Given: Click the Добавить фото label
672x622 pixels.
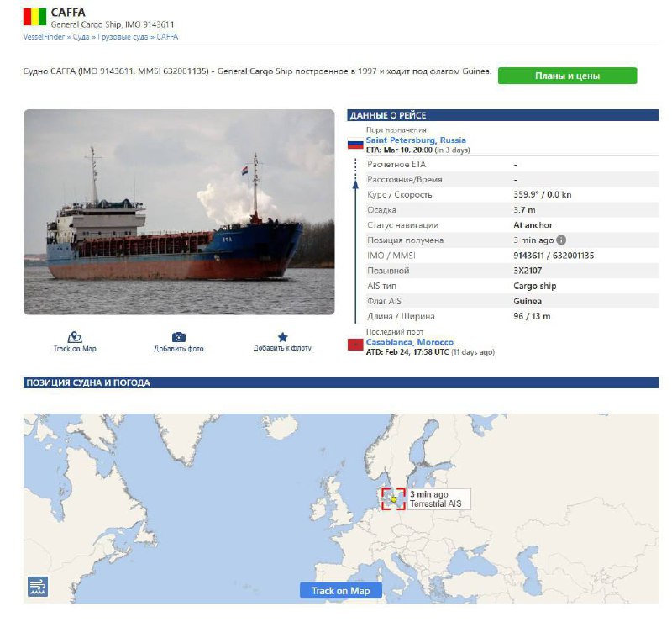Looking at the screenshot, I should (x=179, y=348).
